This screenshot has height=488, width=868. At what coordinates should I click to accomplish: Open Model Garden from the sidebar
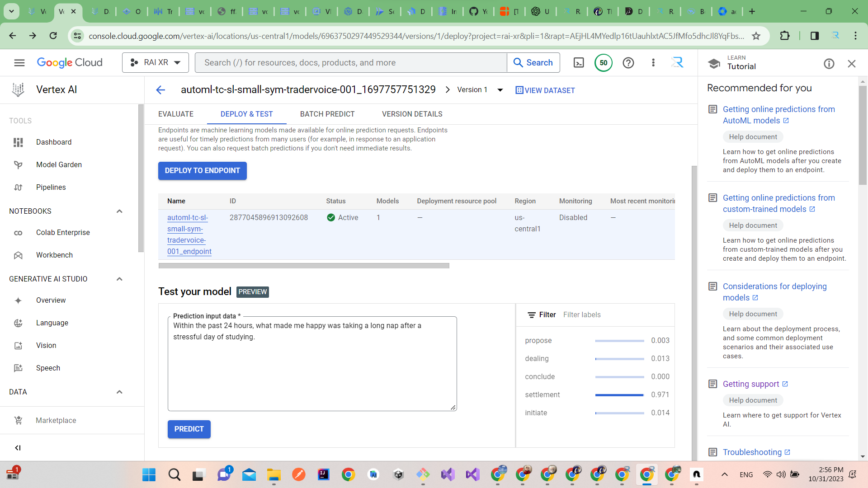pyautogui.click(x=59, y=164)
